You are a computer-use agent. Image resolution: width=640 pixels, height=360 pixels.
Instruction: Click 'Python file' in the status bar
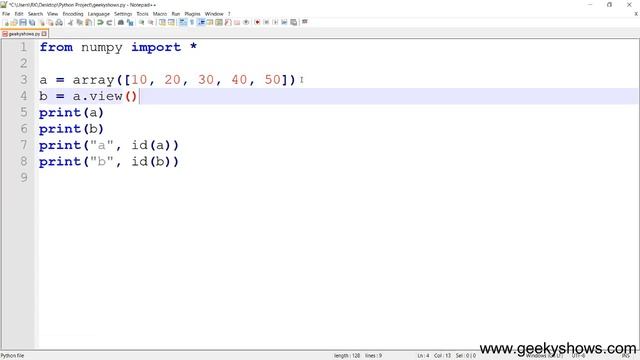coord(12,356)
